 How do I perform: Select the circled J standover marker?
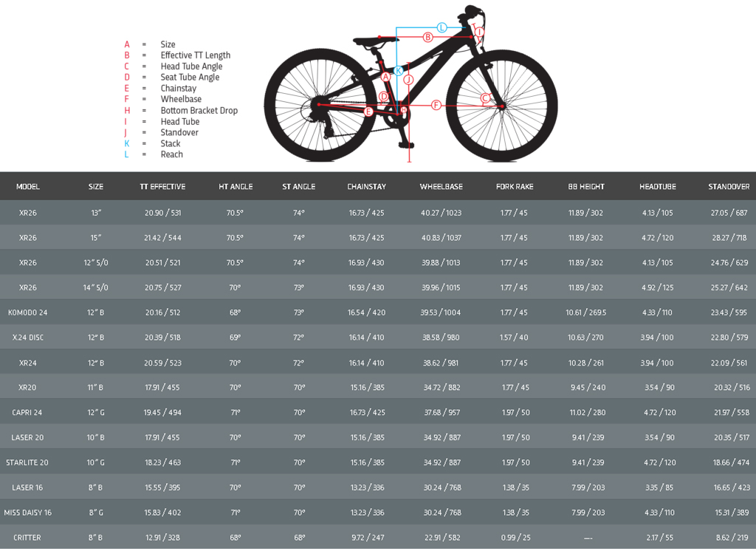pyautogui.click(x=409, y=79)
